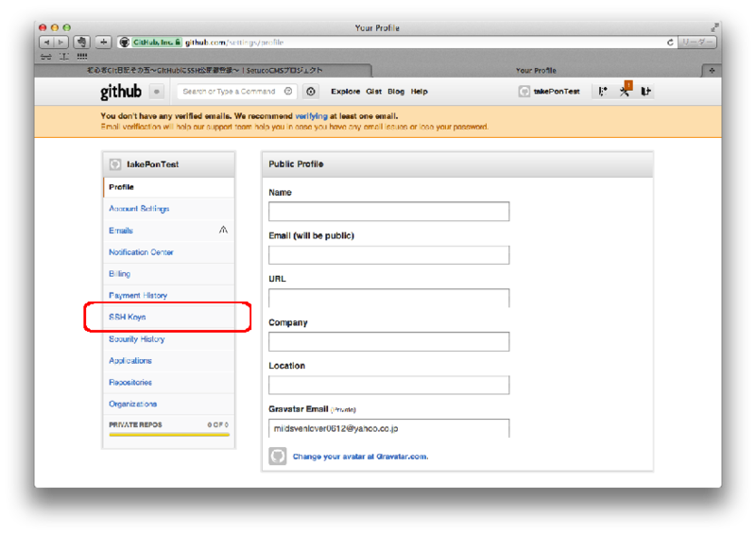
Task: Follow Change your avatar at Gravatar.com link
Action: click(360, 457)
